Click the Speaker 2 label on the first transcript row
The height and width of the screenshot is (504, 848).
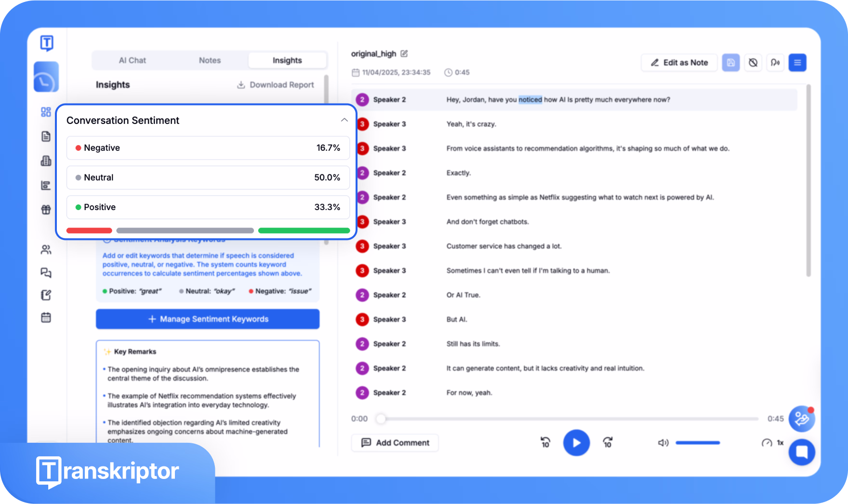[x=389, y=100]
